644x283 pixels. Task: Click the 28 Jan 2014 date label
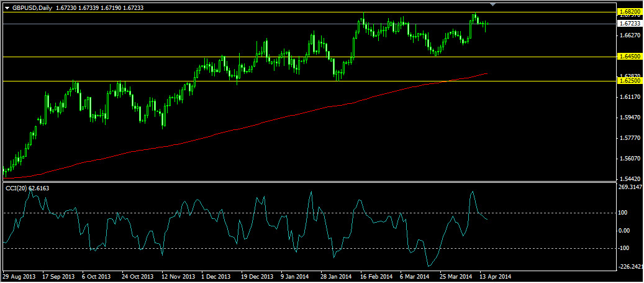click(x=335, y=276)
